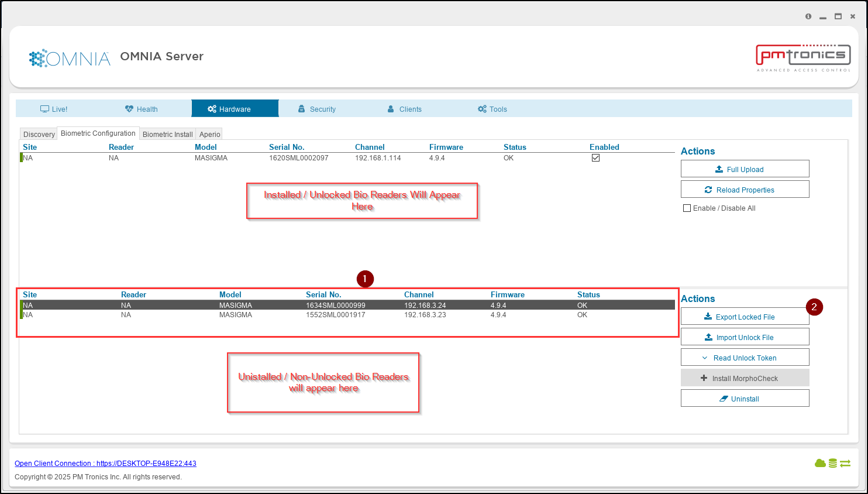Click channel cell 192.168.1.114
This screenshot has height=494, width=868.
[x=378, y=158]
